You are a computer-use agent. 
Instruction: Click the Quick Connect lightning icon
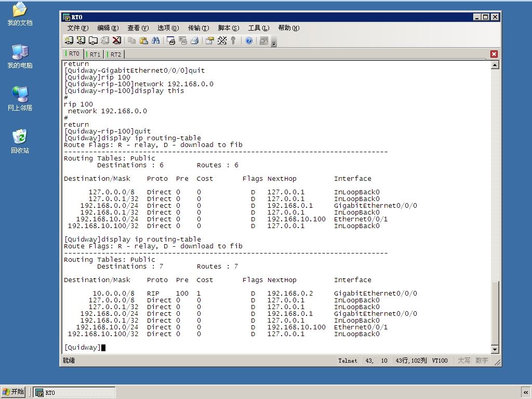(x=81, y=41)
